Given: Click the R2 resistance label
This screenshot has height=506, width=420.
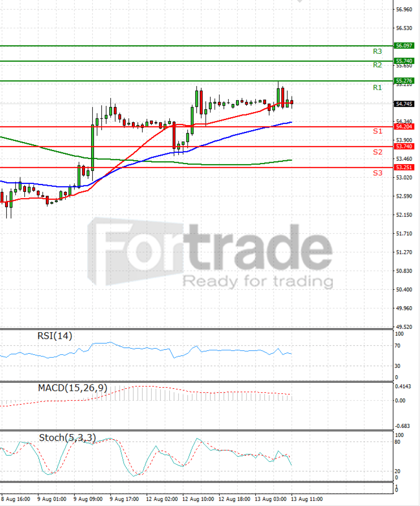Looking at the screenshot, I should 378,65.
